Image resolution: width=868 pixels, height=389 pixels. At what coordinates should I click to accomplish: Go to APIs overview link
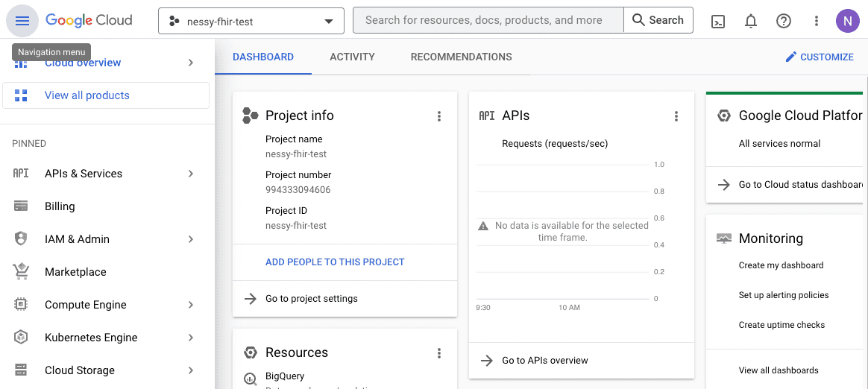point(544,361)
